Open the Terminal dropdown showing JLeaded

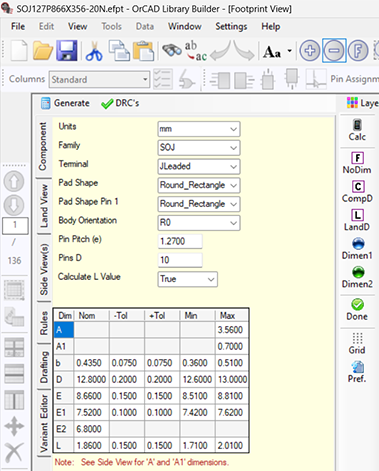(x=199, y=166)
